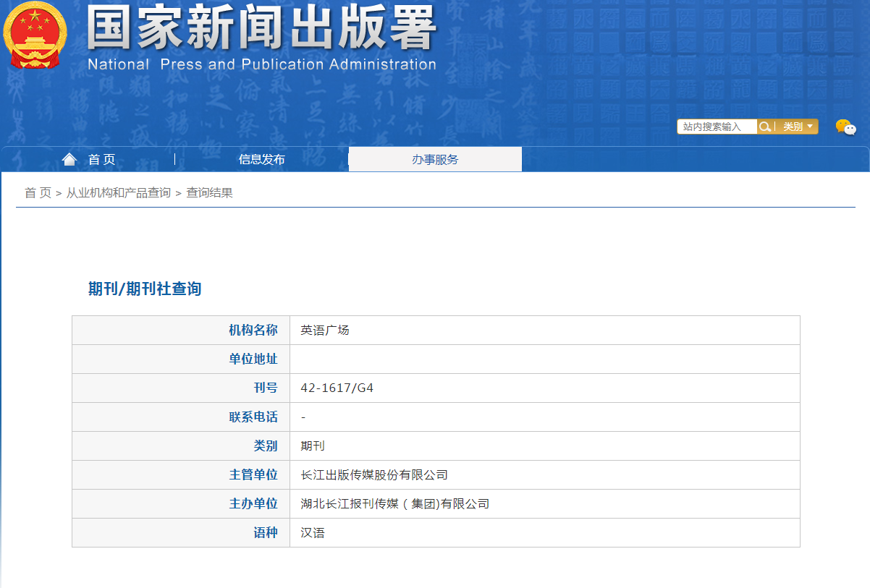Click the 国家新闻出版署 site title
The height and width of the screenshot is (588, 870).
[x=261, y=29]
